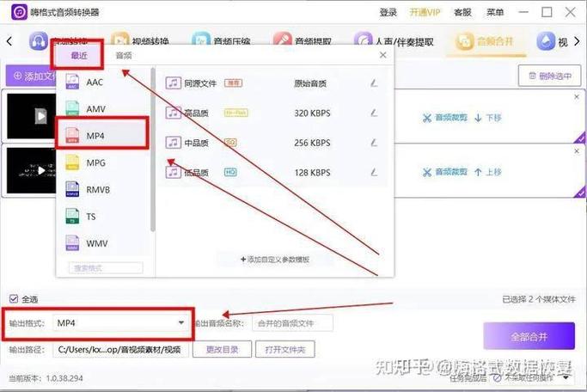Move first file down with 下移
Viewport: 587px width, 392px height.
tap(488, 118)
